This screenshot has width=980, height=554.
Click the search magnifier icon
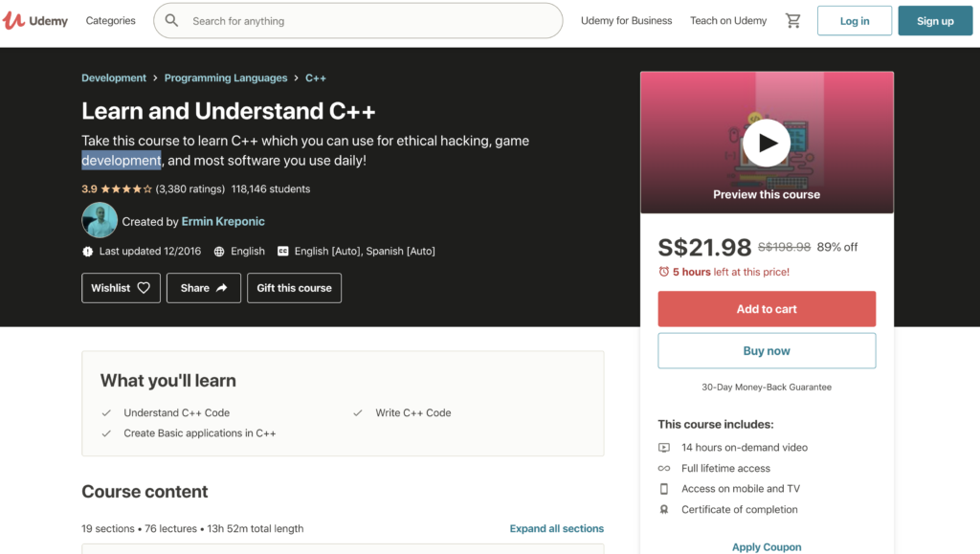(172, 21)
